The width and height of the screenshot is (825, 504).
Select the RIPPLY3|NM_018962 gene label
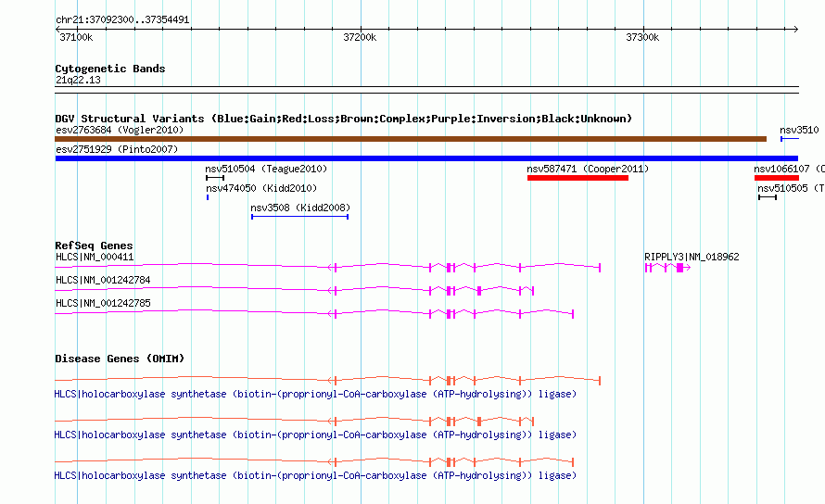tap(692, 258)
